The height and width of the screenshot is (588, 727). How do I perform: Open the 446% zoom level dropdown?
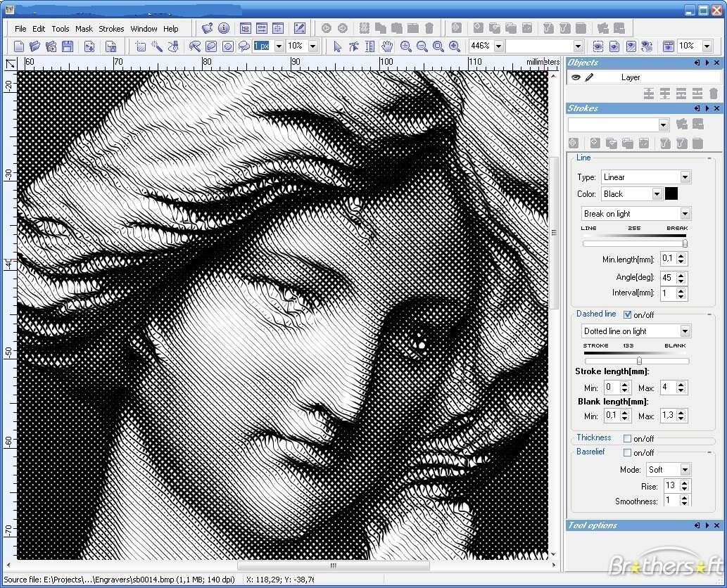pos(499,46)
